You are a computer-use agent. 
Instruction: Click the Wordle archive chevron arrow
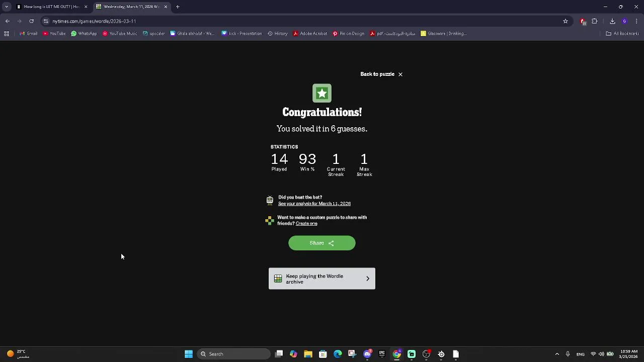368,279
